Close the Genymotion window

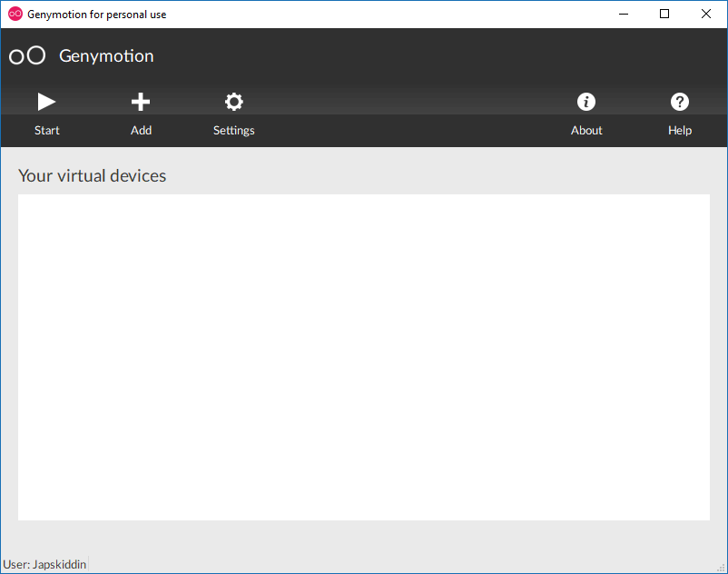(706, 15)
